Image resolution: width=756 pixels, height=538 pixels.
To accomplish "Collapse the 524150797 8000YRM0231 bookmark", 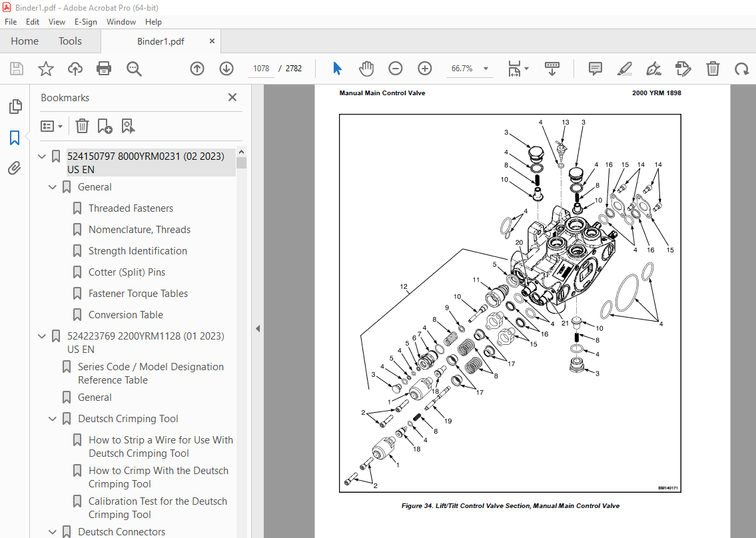I will 42,156.
